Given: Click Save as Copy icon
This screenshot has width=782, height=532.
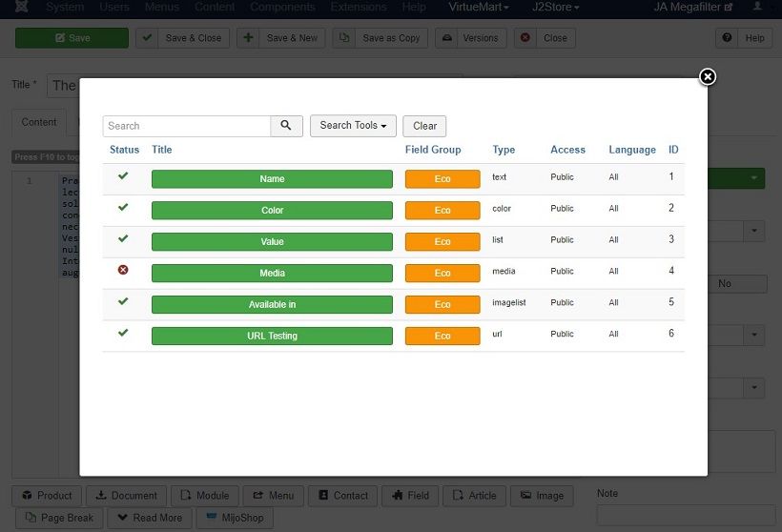Looking at the screenshot, I should (344, 38).
